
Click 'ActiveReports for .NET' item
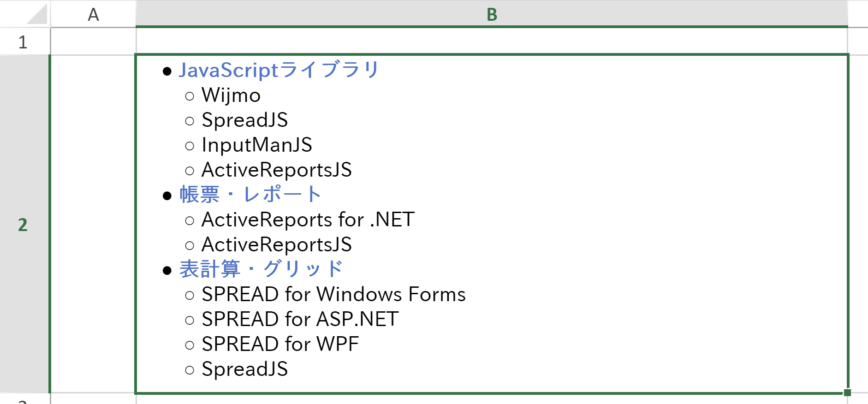click(x=308, y=220)
